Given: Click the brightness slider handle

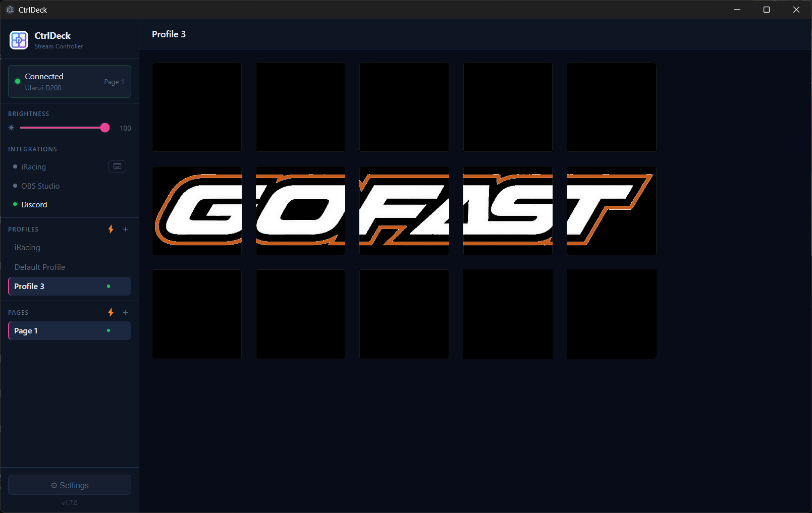Looking at the screenshot, I should tap(105, 128).
